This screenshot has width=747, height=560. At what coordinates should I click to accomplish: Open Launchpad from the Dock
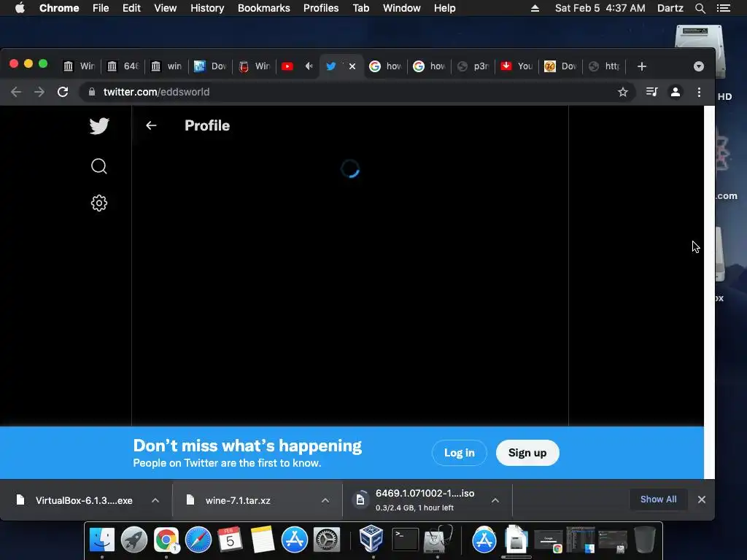click(134, 540)
